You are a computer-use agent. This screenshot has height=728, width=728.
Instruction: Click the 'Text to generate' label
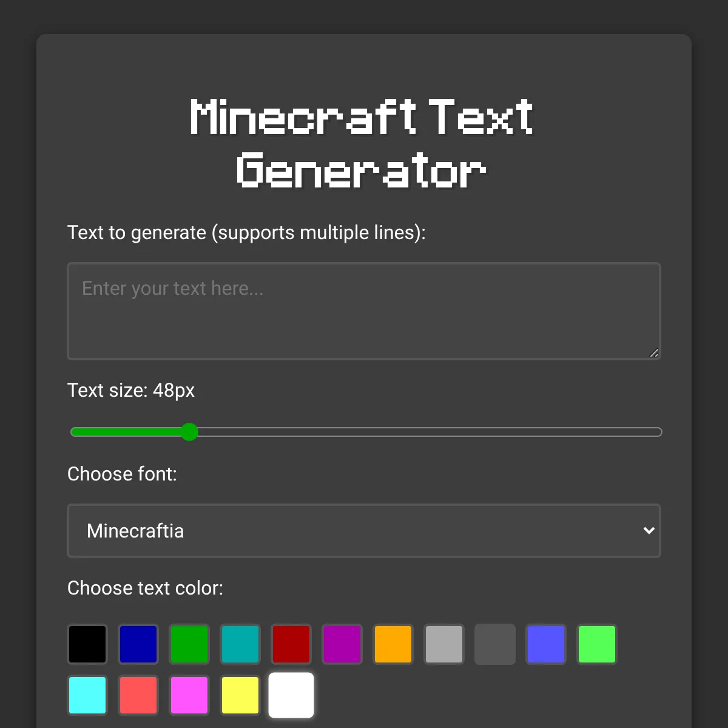(x=246, y=233)
